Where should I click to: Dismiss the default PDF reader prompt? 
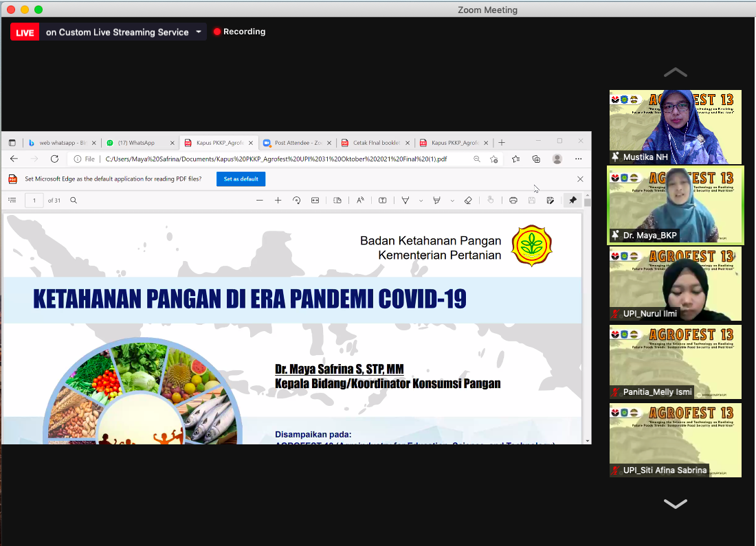click(x=581, y=179)
